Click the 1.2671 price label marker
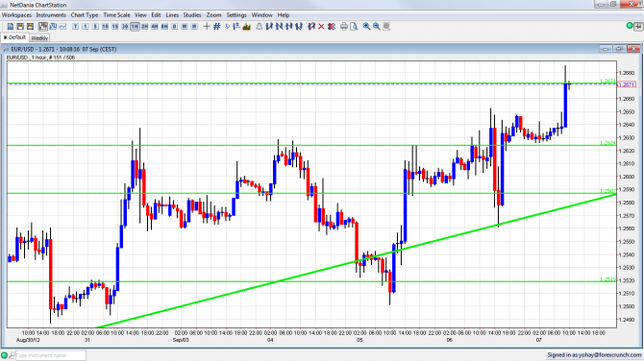 pyautogui.click(x=627, y=84)
